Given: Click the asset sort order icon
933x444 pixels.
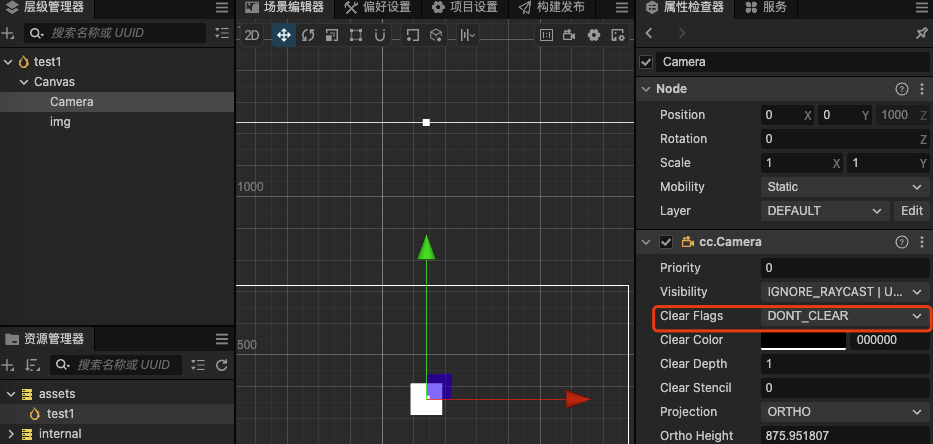Looking at the screenshot, I should click(x=33, y=365).
